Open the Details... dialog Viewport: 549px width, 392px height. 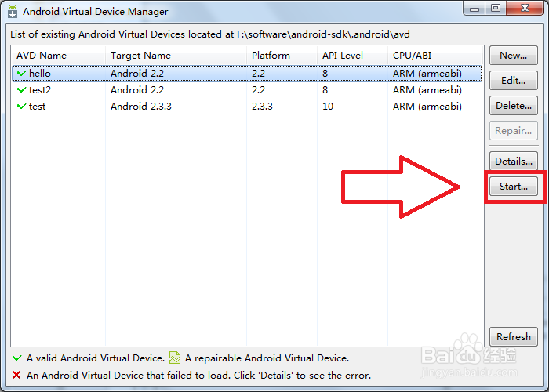point(513,162)
